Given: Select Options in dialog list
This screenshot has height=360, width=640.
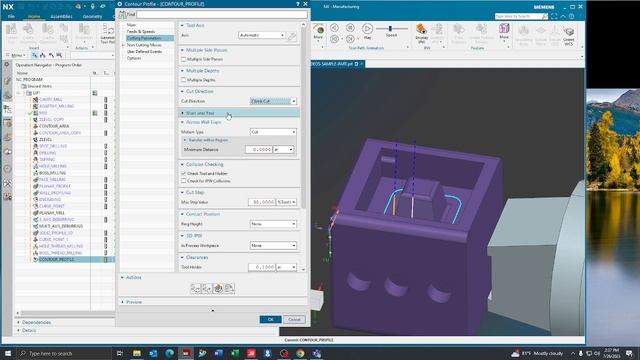Looking at the screenshot, I should (134, 58).
